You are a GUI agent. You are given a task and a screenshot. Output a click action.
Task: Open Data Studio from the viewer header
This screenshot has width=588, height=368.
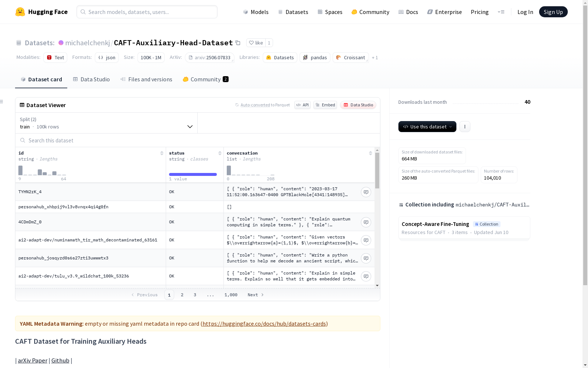(358, 105)
